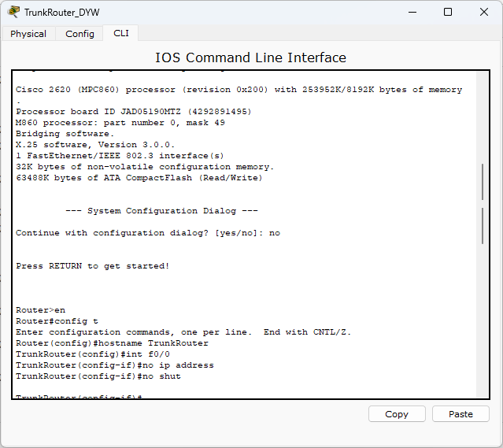Click the 'Processor board ID JAD05190MTZ' line
503x448 pixels.
tap(134, 112)
